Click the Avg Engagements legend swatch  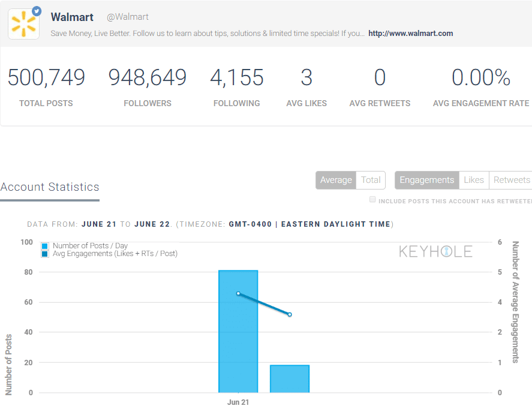[45, 254]
